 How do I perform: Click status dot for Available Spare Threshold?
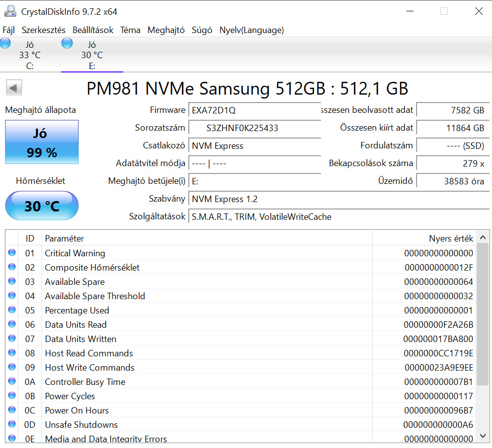[x=12, y=295]
